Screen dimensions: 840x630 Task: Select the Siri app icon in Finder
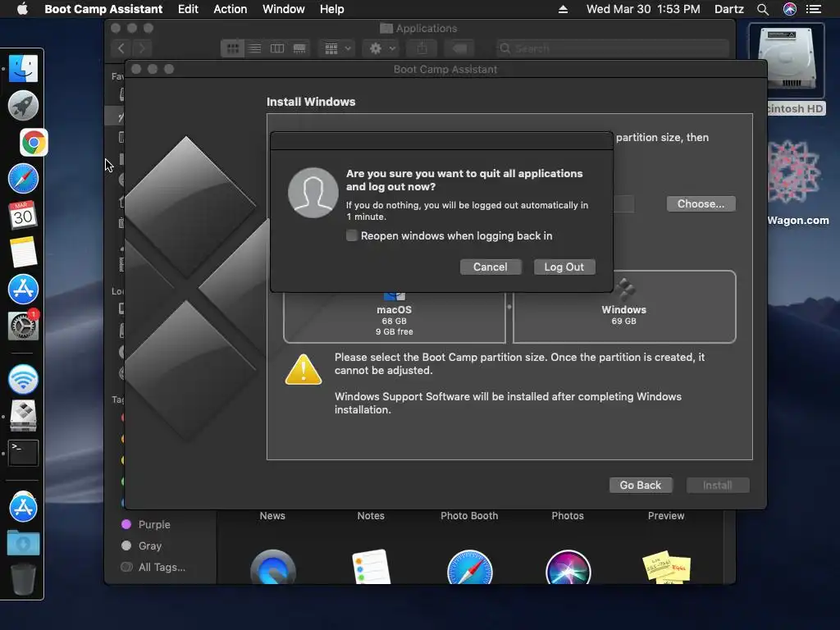(x=568, y=567)
